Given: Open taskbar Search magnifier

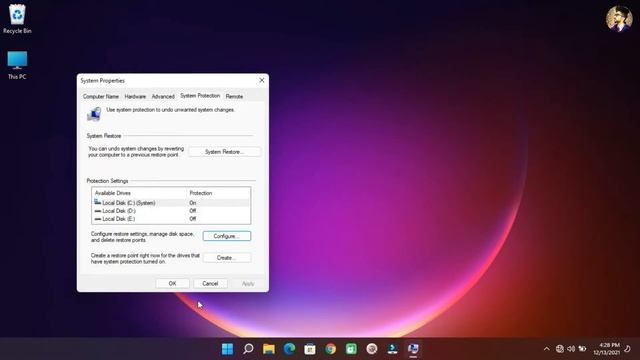Looking at the screenshot, I should coord(248,349).
